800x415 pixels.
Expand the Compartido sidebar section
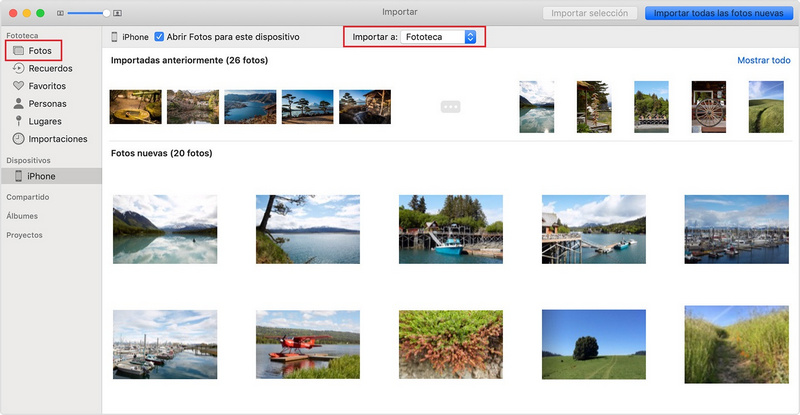(28, 197)
